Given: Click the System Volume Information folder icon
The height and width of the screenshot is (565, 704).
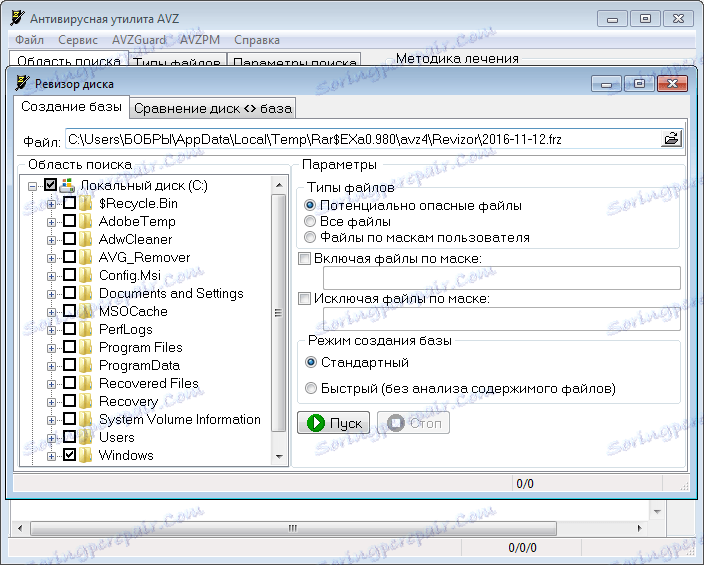Looking at the screenshot, I should [85, 419].
